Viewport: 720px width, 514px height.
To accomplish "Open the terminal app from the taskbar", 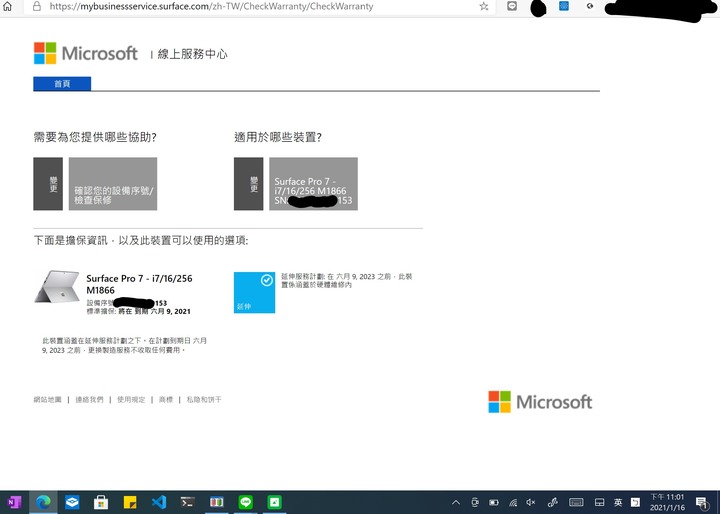I will 187,502.
